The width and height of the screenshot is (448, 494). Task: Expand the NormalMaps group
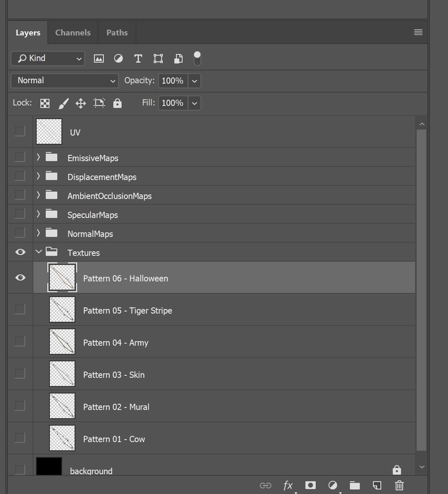(x=38, y=233)
